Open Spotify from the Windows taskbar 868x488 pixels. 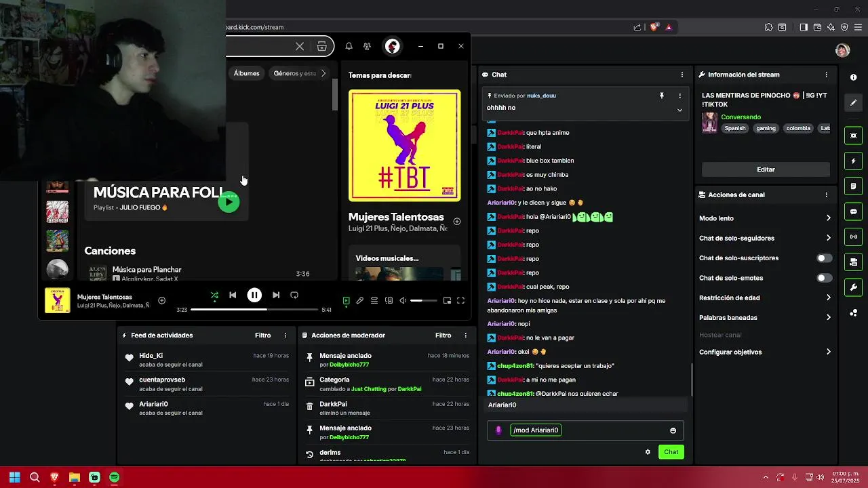[114, 477]
